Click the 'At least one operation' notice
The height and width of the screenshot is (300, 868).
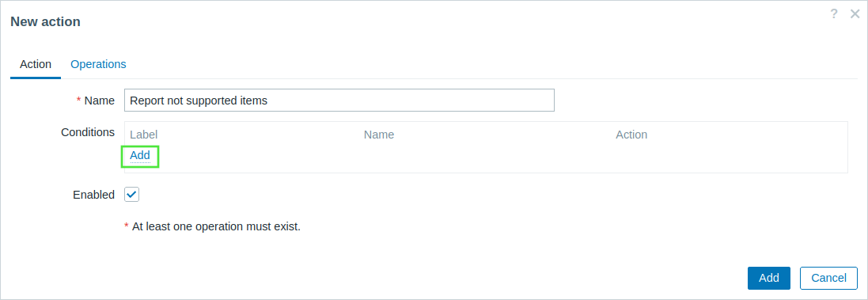216,226
